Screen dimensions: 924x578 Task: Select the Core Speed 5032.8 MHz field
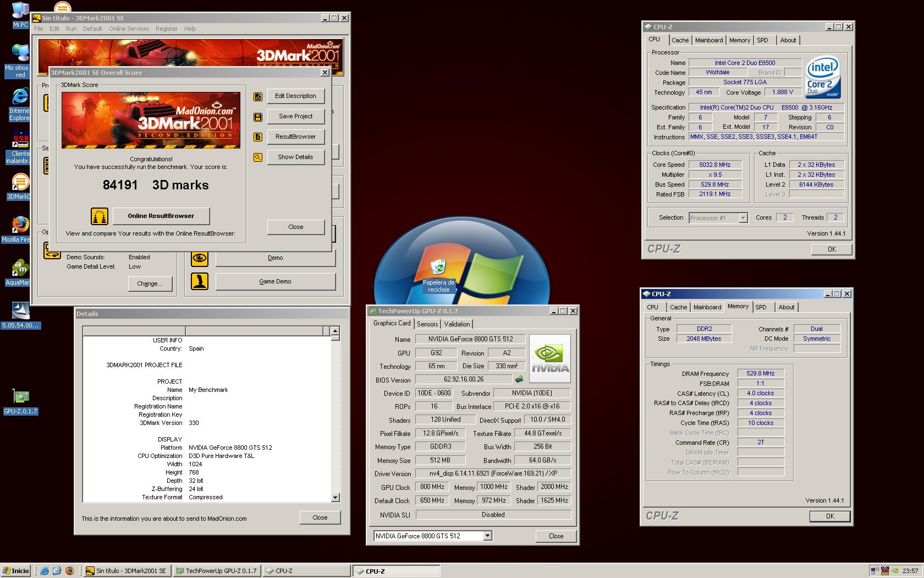[714, 165]
